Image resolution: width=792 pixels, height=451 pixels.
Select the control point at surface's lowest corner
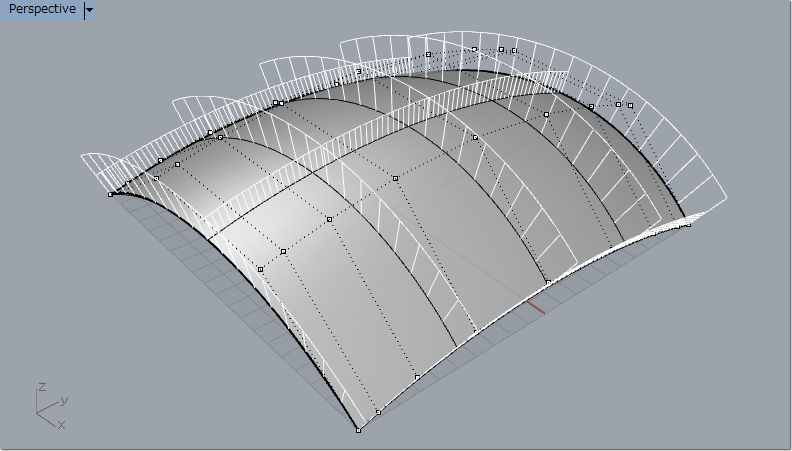(x=358, y=430)
